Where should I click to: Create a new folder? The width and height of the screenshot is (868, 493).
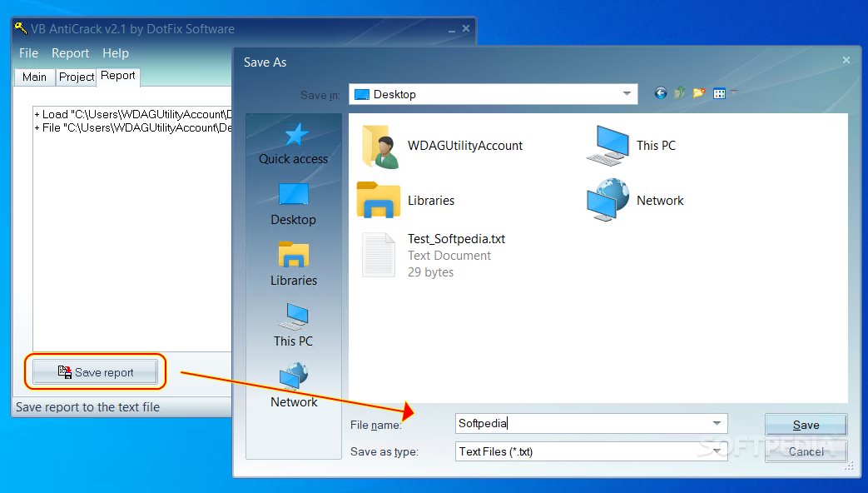(698, 93)
